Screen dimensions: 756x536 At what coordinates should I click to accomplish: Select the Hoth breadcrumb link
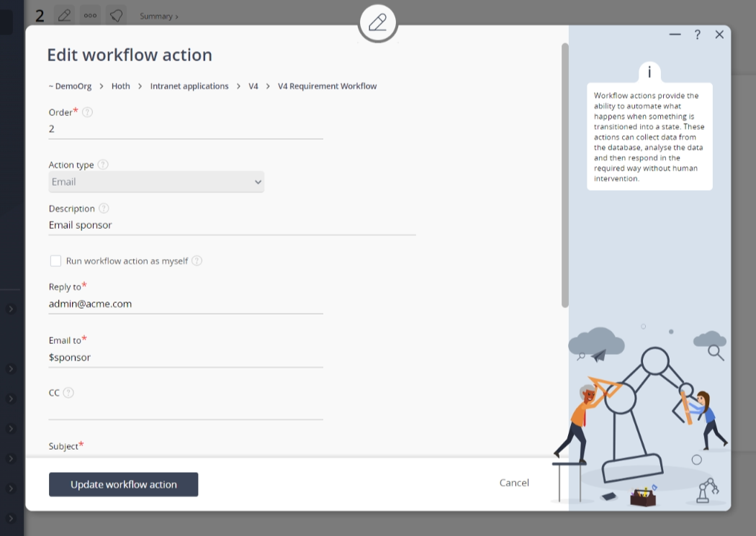click(x=121, y=86)
